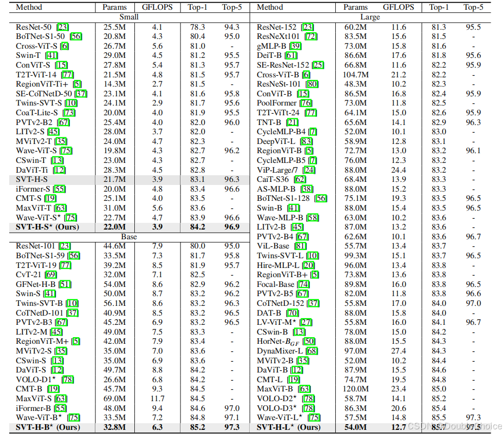This screenshot has height=435, width=504.
Task: Open citation [27] for LV-ViT-M
Action: tap(306, 322)
